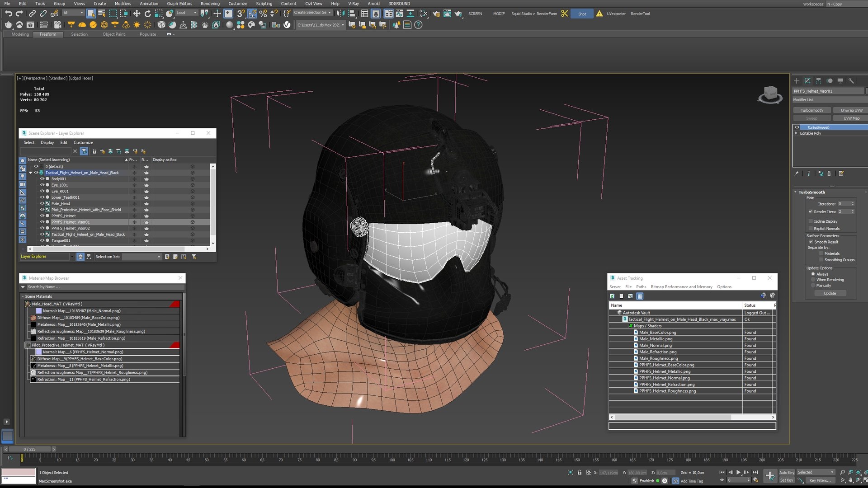
Task: Hide the TurboSmooth modifier via eye icon
Action: [797, 127]
